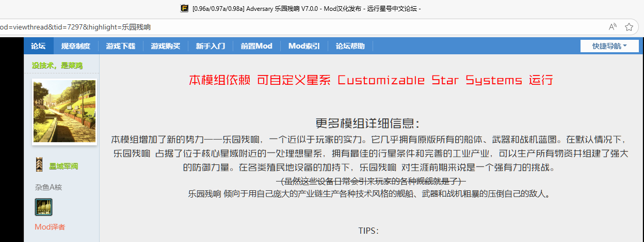Viewport: 644px width, 242px height.
Task: Click the medal icon below 杂鱼A核
Action: click(x=43, y=207)
